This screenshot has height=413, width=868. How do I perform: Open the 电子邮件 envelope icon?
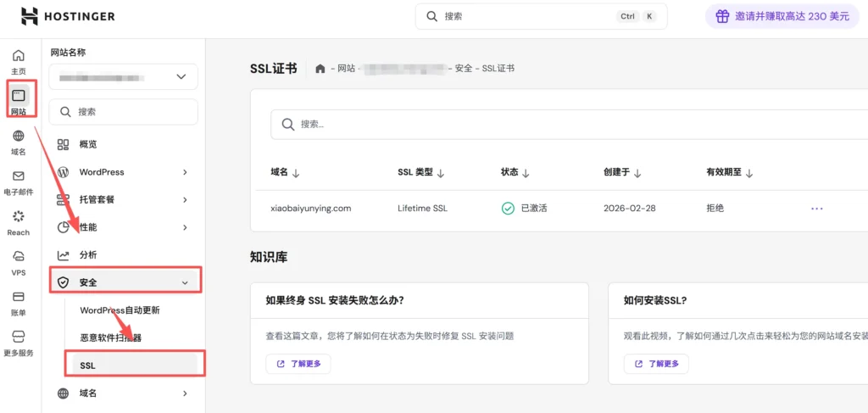(19, 176)
